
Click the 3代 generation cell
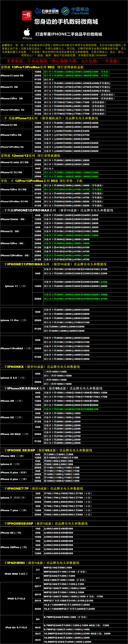tap(38, 570)
